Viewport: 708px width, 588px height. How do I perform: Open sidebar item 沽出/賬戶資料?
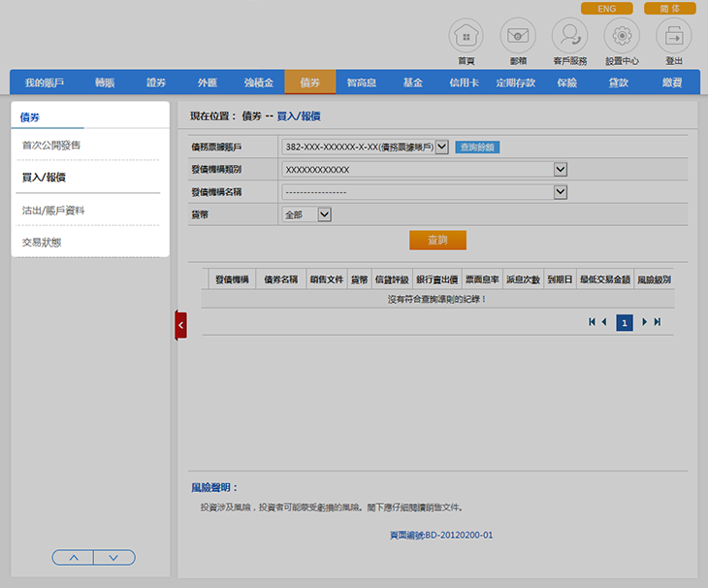point(54,210)
